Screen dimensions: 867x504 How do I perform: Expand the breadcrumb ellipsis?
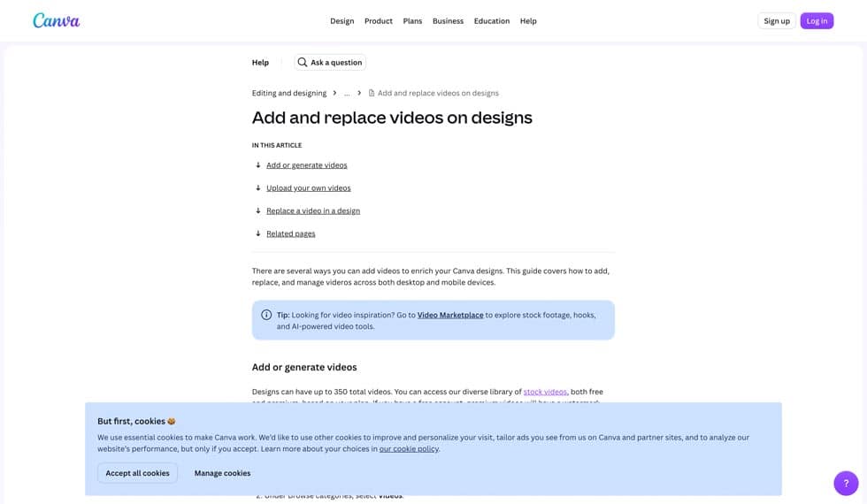(x=347, y=93)
